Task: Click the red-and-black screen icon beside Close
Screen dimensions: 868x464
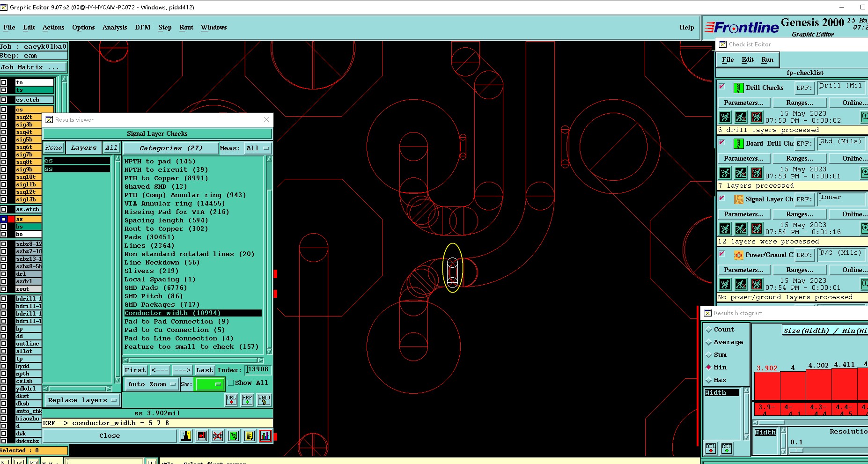Action: tap(202, 436)
